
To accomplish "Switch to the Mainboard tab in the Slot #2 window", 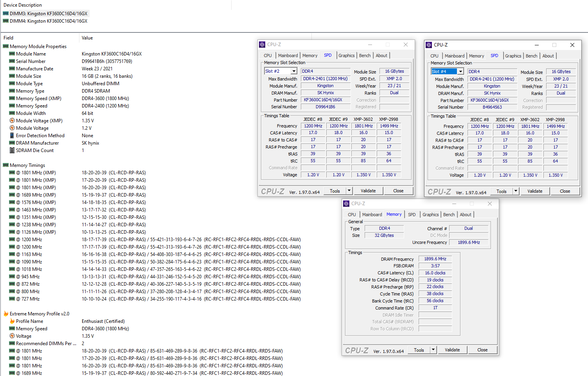I will [x=288, y=56].
